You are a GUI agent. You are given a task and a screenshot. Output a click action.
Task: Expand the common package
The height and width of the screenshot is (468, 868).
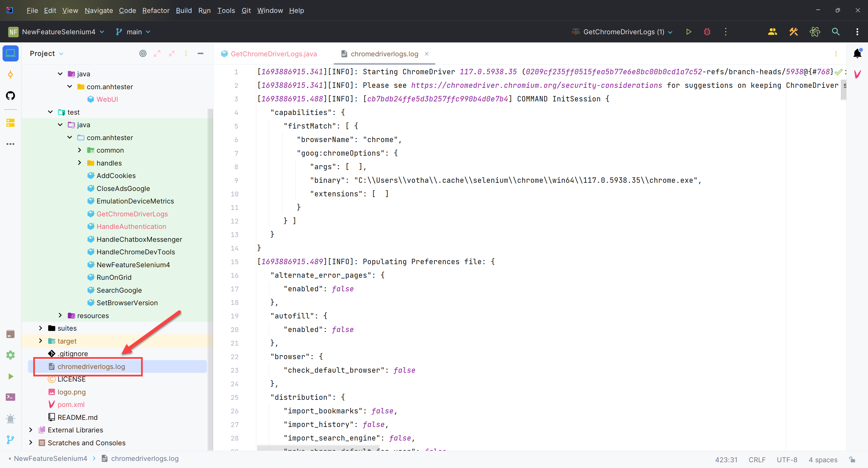pos(80,150)
